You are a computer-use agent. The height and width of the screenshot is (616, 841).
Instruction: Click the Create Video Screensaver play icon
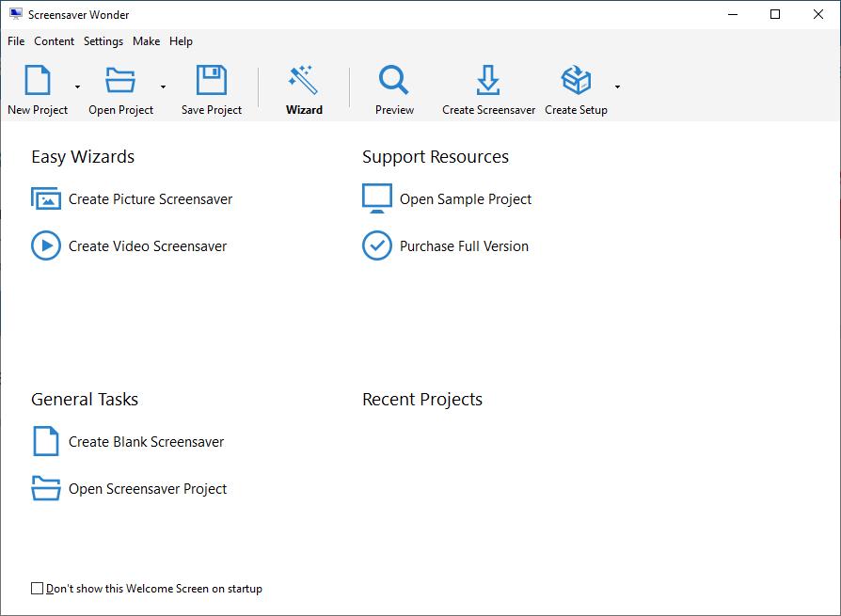click(46, 246)
